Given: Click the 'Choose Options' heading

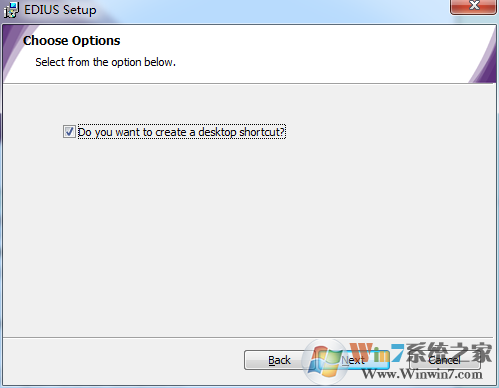Looking at the screenshot, I should click(x=71, y=41).
